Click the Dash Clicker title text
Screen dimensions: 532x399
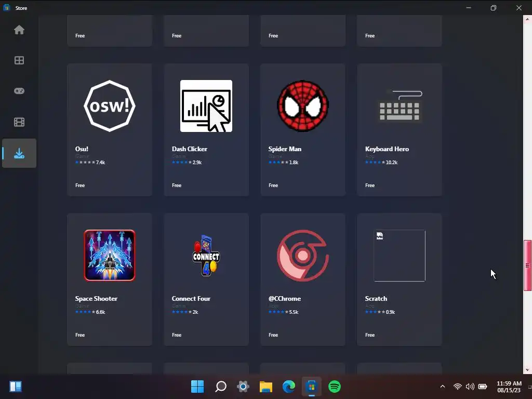(x=189, y=149)
